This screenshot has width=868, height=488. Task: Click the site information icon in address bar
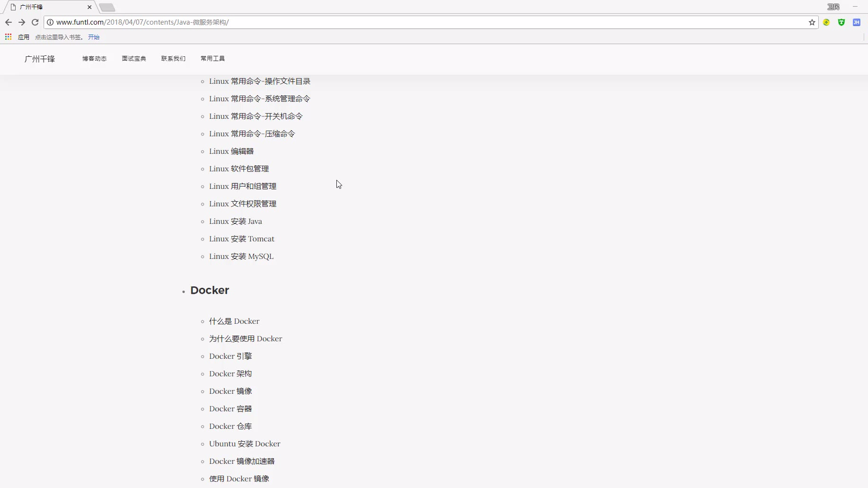(50, 22)
